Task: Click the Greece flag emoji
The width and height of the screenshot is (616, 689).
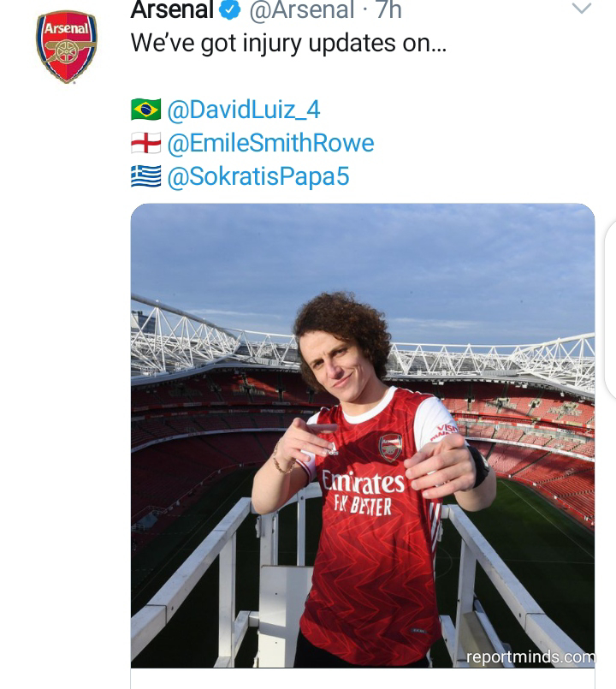Action: (x=145, y=175)
